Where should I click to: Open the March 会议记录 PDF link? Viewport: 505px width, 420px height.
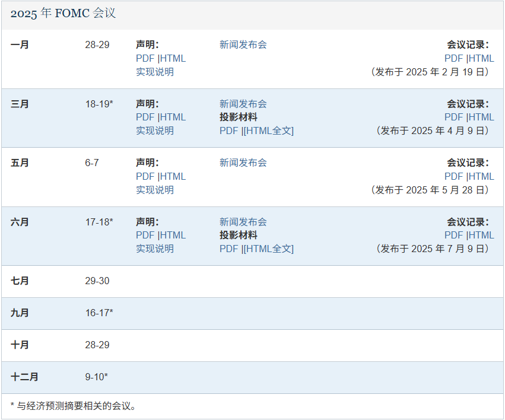(454, 117)
